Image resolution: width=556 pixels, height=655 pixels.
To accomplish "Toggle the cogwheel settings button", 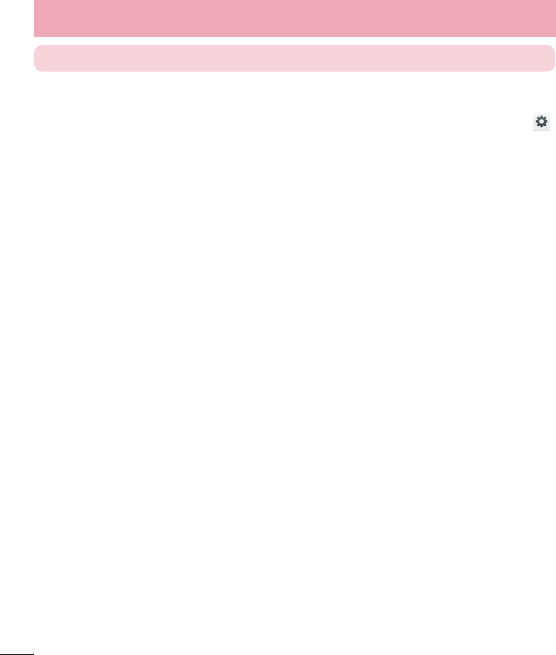I will point(541,122).
